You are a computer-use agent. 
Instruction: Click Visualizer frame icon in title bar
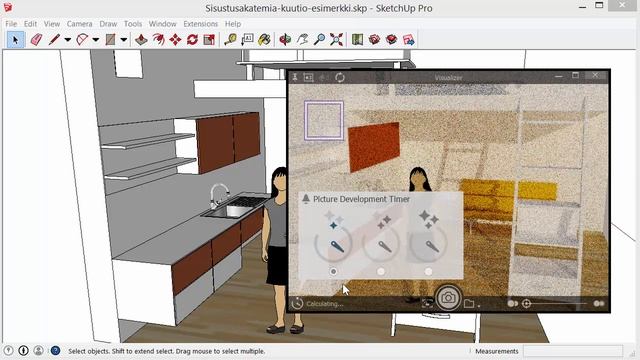[309, 78]
